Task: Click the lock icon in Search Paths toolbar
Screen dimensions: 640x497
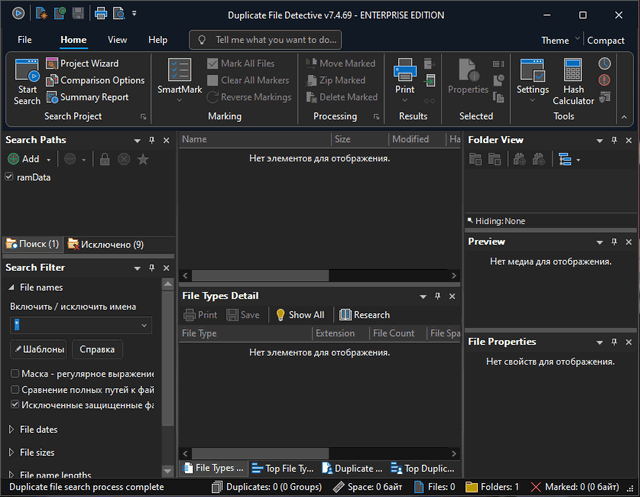Action: (105, 159)
